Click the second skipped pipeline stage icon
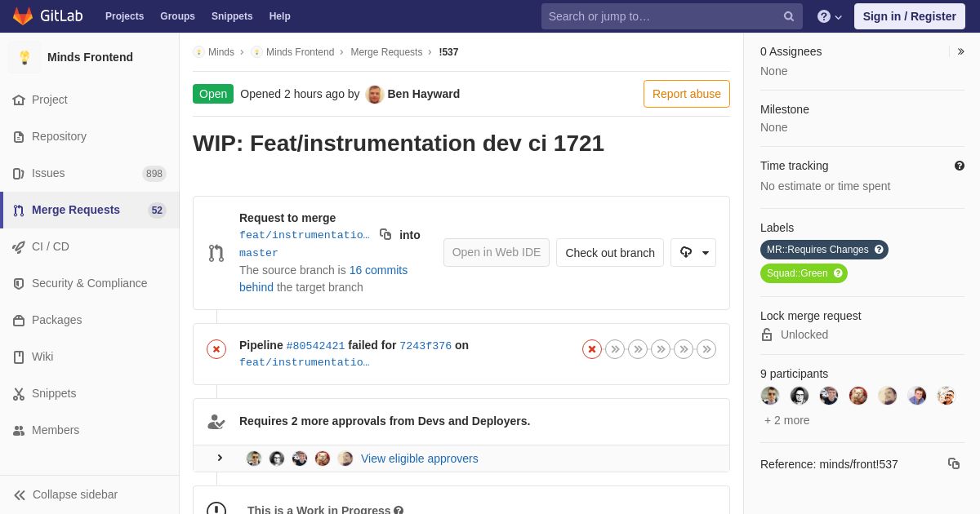The height and width of the screenshot is (514, 980). [638, 349]
